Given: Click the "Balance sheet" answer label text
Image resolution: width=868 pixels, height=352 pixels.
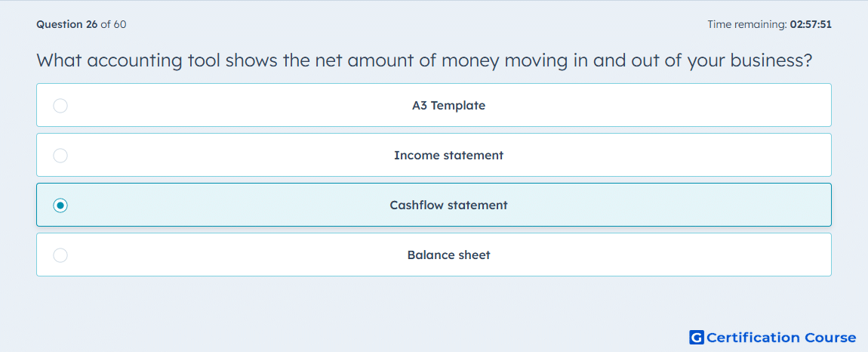Looking at the screenshot, I should (448, 255).
